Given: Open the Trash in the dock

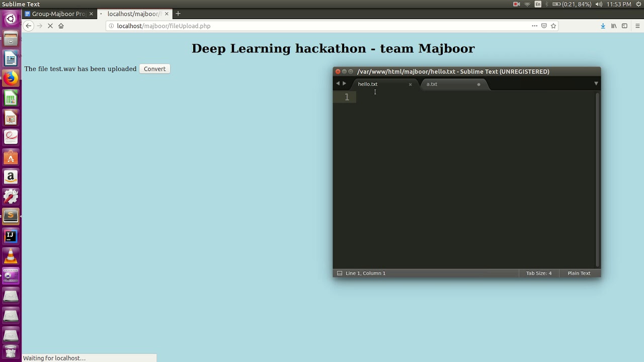Looking at the screenshot, I should click(11, 351).
